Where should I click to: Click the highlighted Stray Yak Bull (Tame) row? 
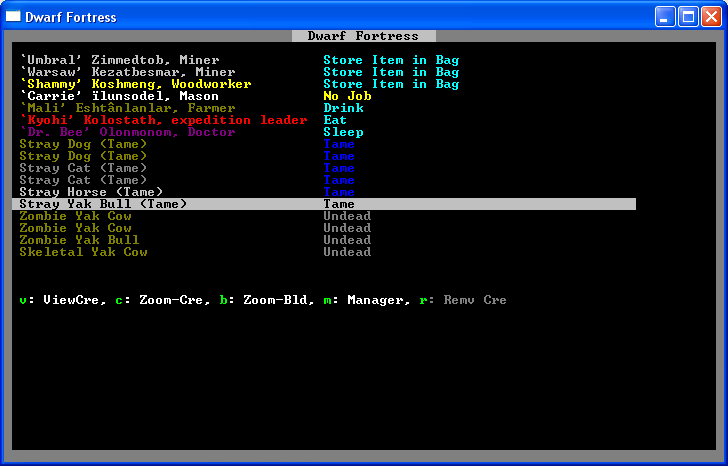(x=324, y=204)
